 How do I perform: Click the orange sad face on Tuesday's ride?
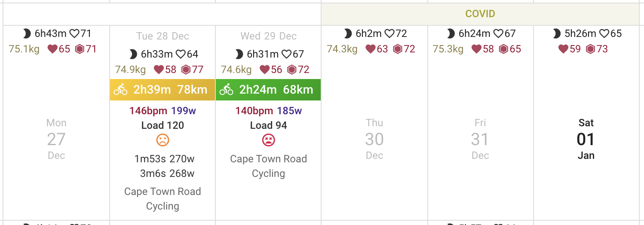point(163,140)
